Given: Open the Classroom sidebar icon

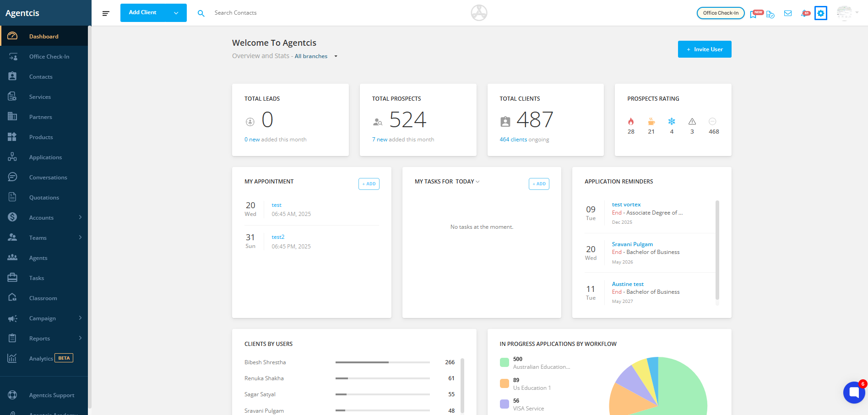Looking at the screenshot, I should tap(12, 298).
